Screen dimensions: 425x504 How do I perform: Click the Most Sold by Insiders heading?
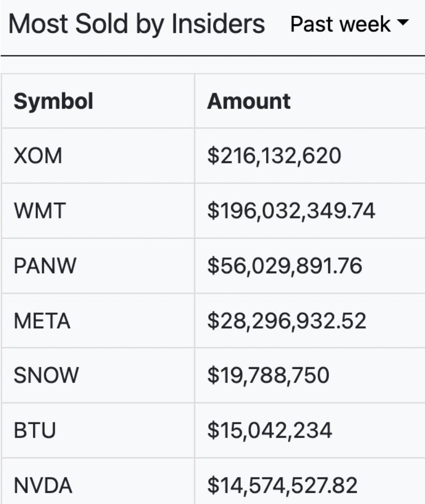[x=137, y=24]
